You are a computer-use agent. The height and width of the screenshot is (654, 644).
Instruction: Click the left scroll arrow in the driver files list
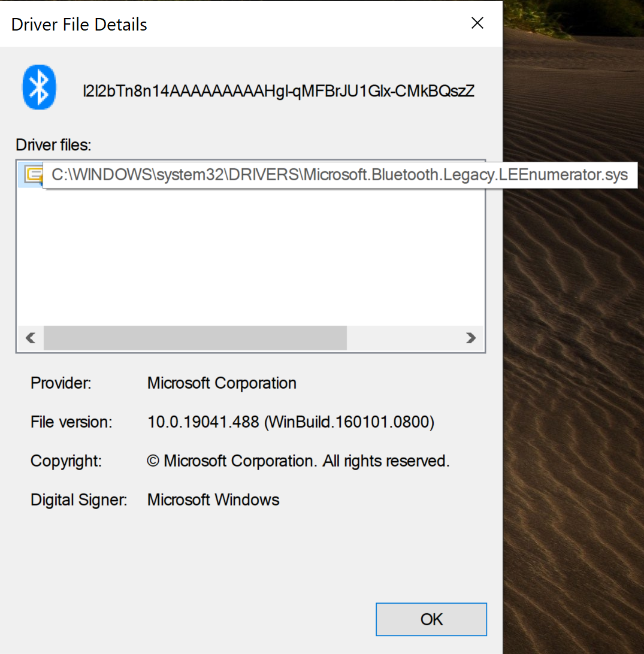tap(31, 338)
